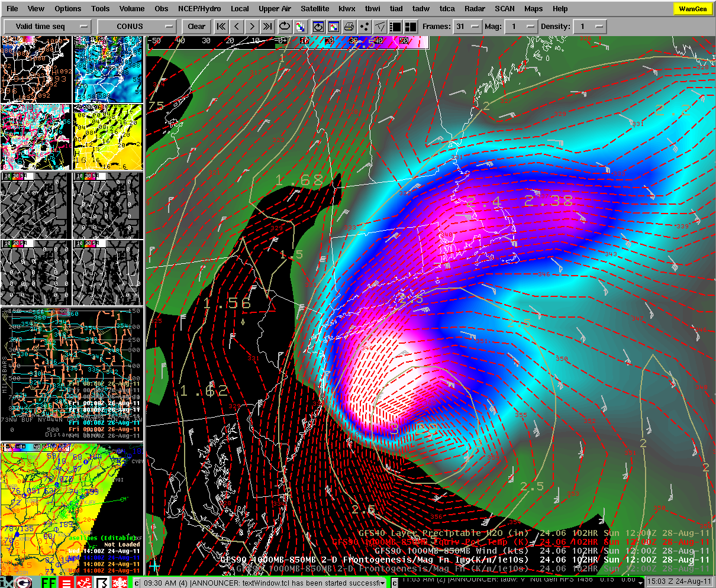Open the Obs menu
716x588 pixels.
162,9
